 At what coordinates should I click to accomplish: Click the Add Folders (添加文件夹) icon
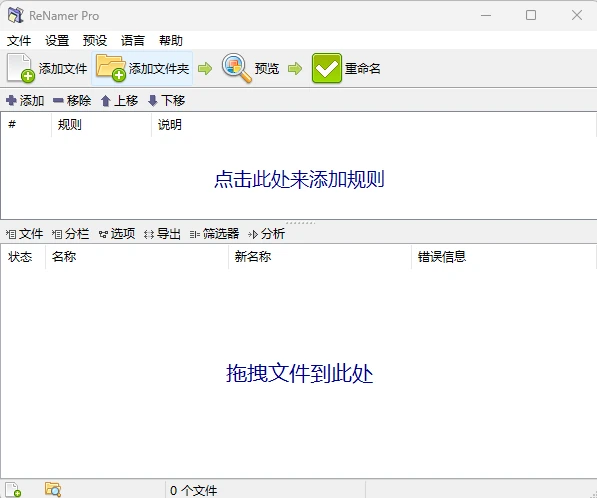[x=111, y=68]
